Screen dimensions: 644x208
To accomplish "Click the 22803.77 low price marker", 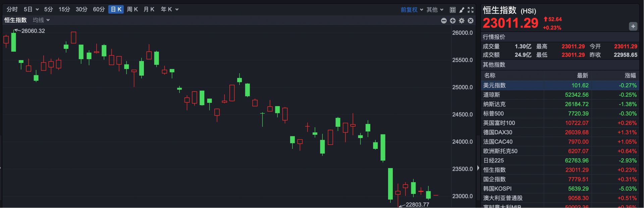I will tap(417, 205).
